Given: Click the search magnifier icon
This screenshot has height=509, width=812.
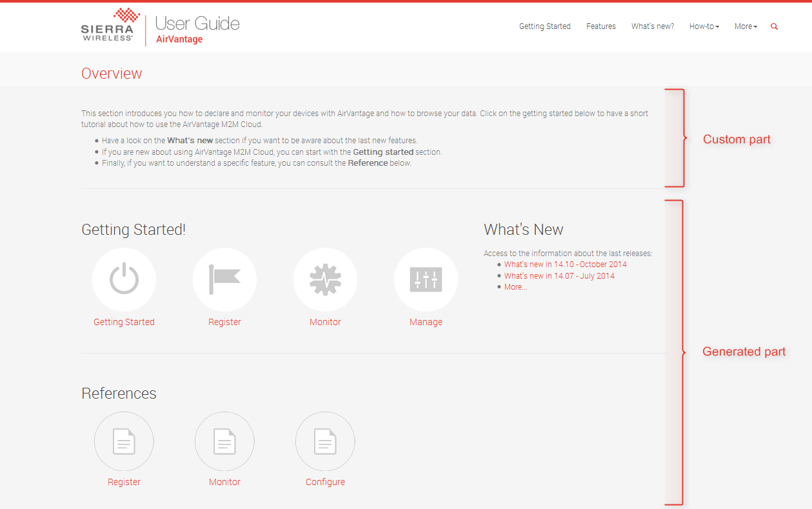Looking at the screenshot, I should pyautogui.click(x=775, y=26).
